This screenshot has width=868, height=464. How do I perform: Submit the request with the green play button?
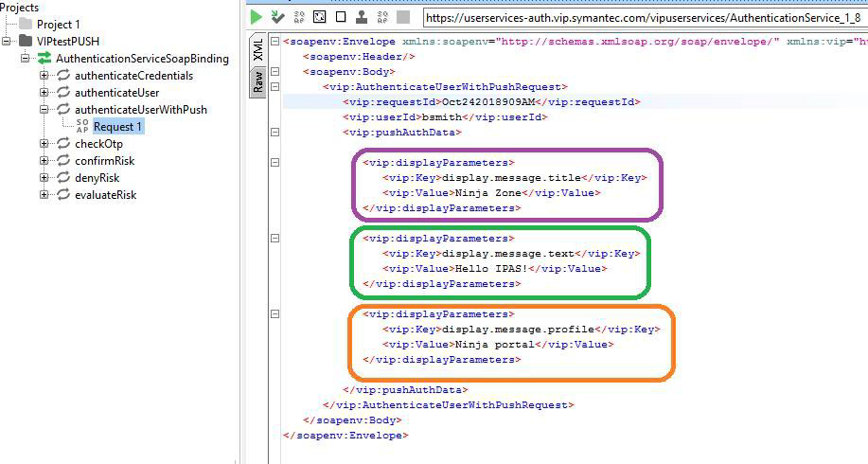click(x=256, y=17)
